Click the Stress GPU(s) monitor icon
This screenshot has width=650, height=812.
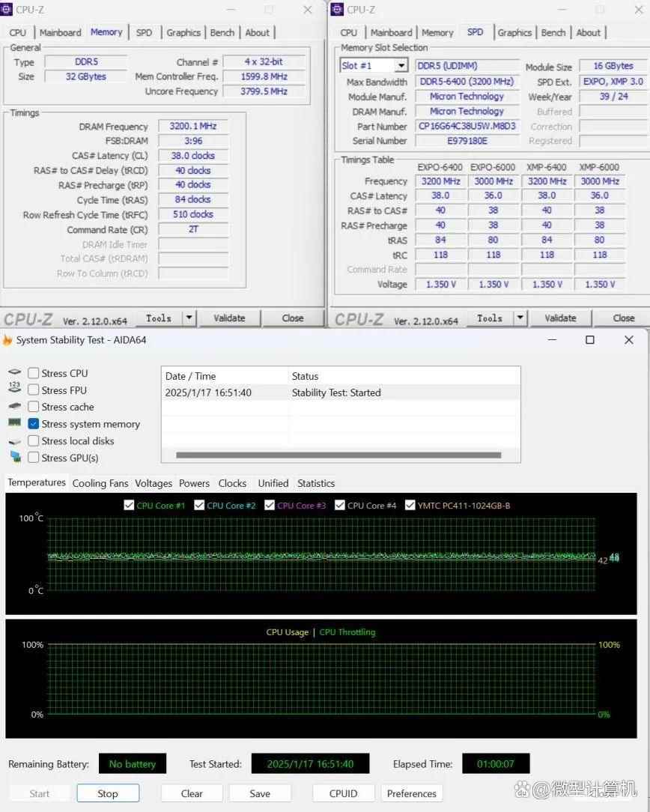16,456
